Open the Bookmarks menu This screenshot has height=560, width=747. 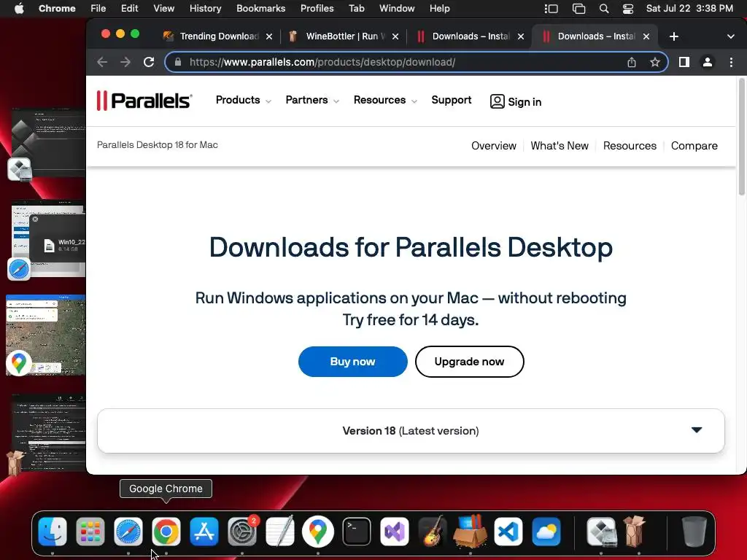point(260,9)
